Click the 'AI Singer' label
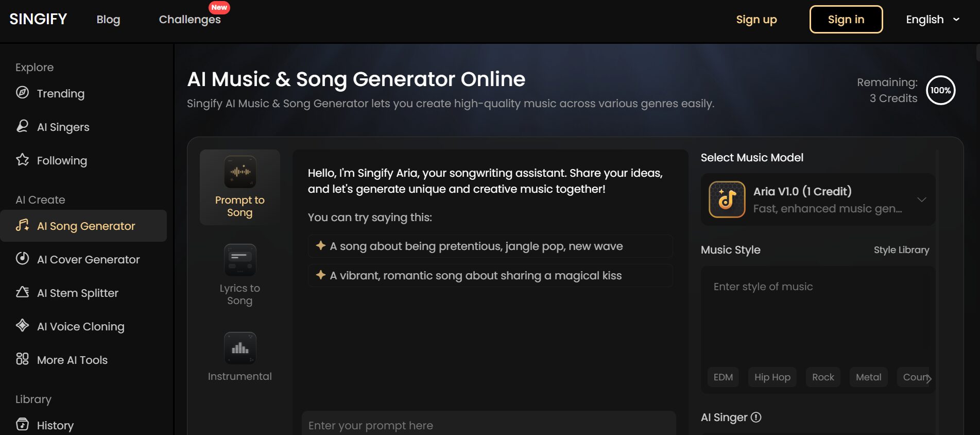 pos(724,417)
